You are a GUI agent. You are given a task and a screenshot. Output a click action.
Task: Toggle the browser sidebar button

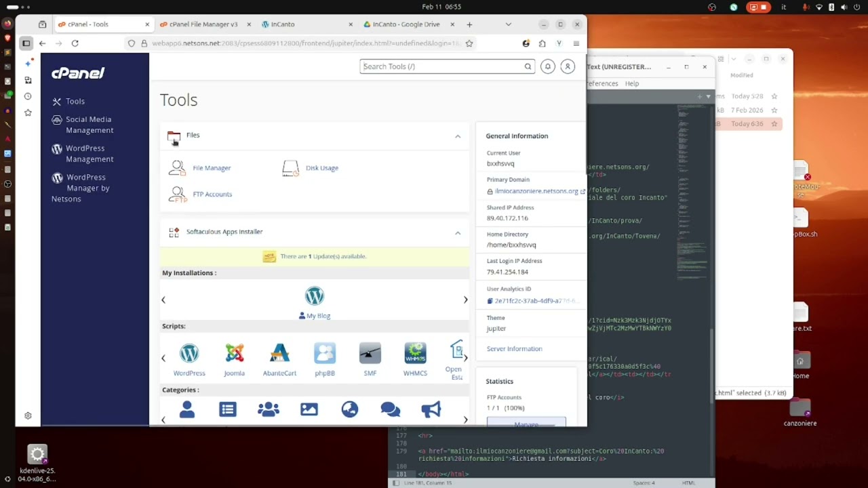[26, 43]
